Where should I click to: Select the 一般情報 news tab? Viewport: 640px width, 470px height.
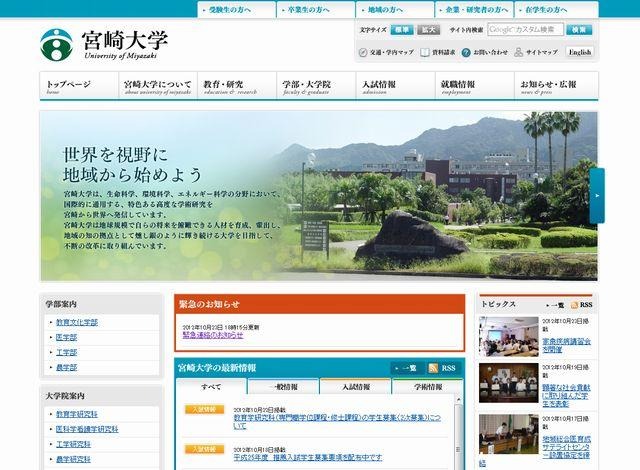tap(283, 387)
